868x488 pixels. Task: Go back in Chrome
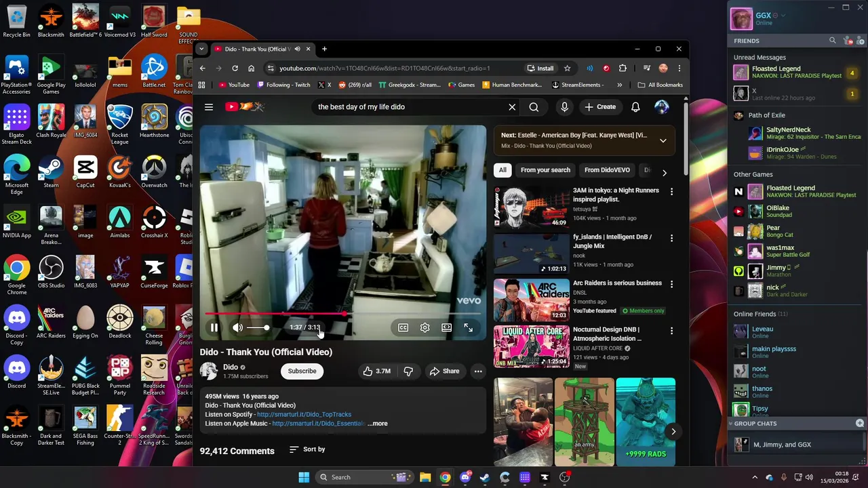[202, 68]
